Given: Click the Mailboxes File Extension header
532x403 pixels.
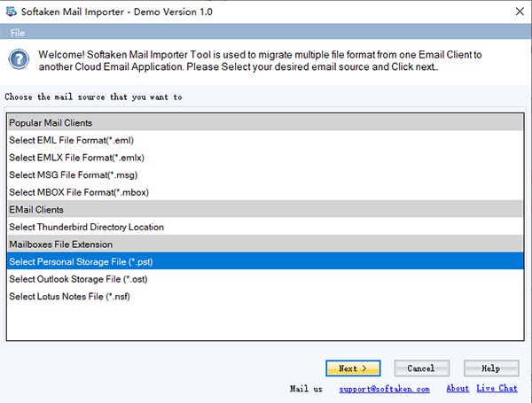Looking at the screenshot, I should click(x=264, y=244).
